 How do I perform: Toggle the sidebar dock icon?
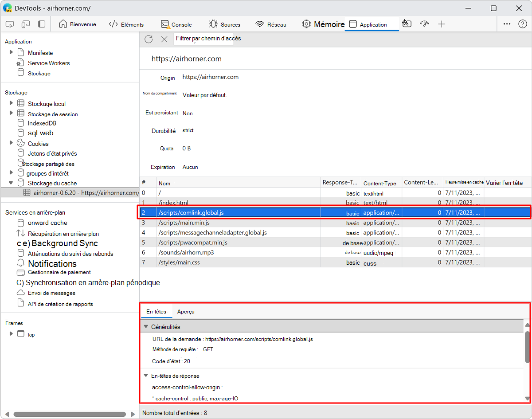tap(42, 24)
